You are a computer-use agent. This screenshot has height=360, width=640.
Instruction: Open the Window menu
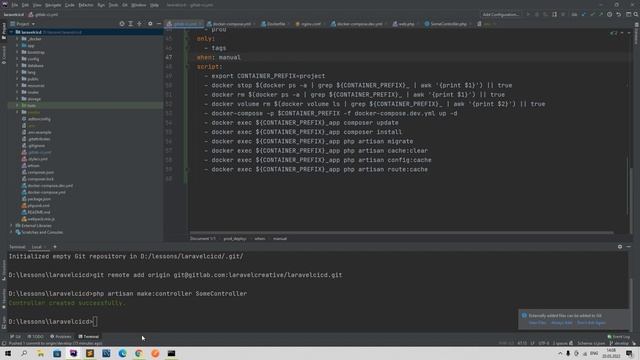click(139, 5)
